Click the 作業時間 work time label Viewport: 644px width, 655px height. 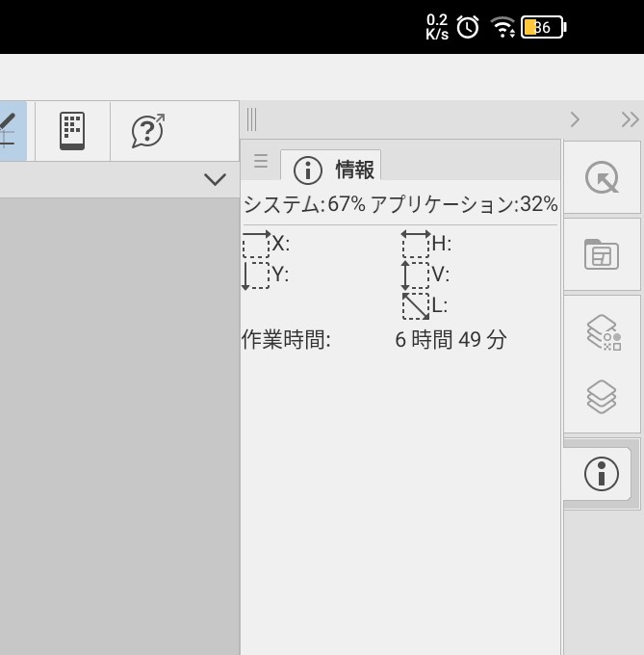[x=286, y=339]
